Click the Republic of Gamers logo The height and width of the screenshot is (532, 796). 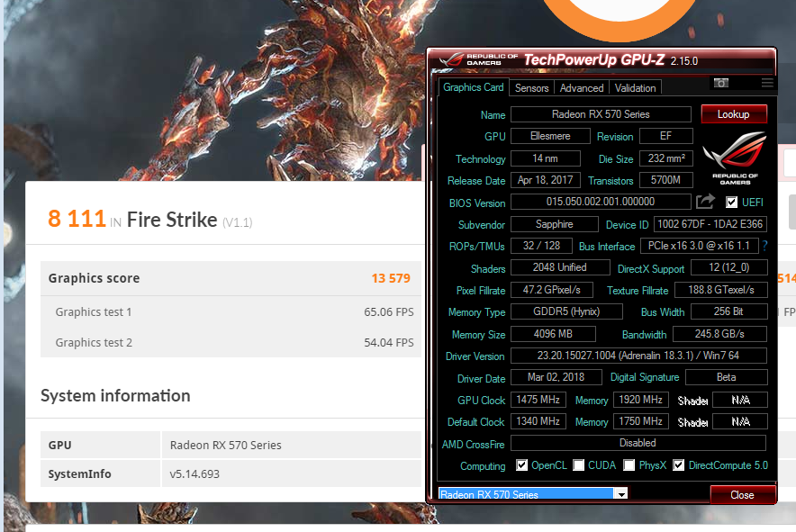point(735,158)
